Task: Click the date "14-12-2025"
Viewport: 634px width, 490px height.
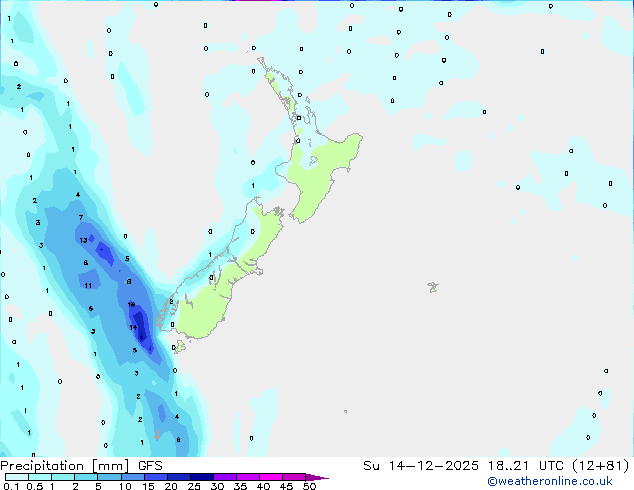Action: click(433, 466)
